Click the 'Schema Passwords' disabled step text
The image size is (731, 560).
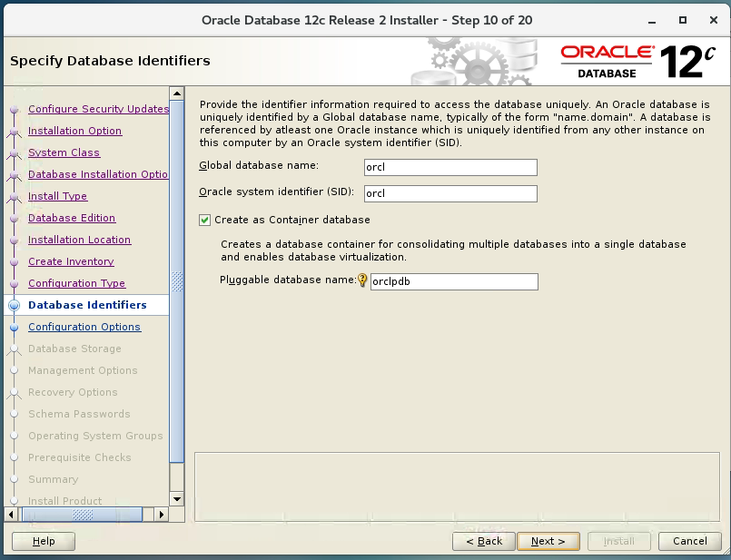tap(79, 414)
